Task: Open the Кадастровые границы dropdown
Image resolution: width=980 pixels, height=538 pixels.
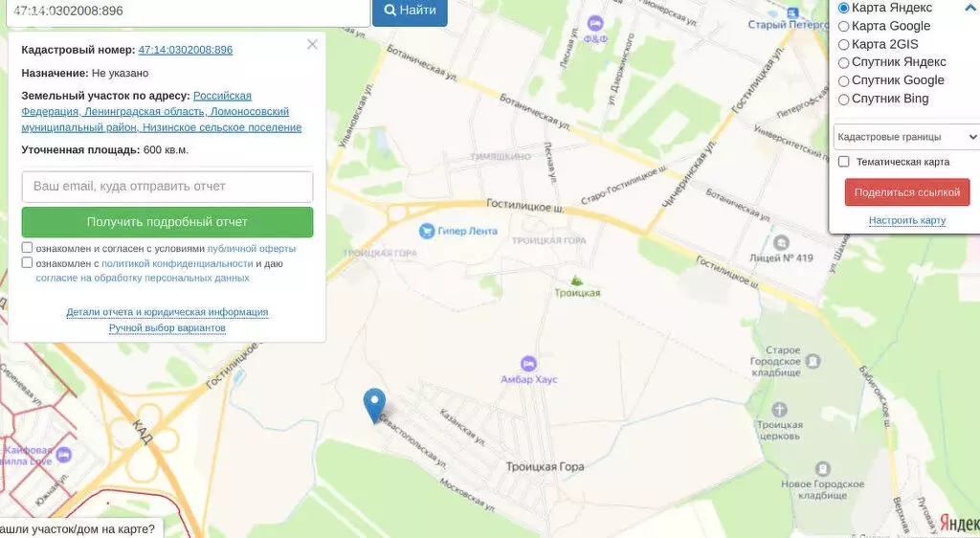Action: click(x=906, y=137)
